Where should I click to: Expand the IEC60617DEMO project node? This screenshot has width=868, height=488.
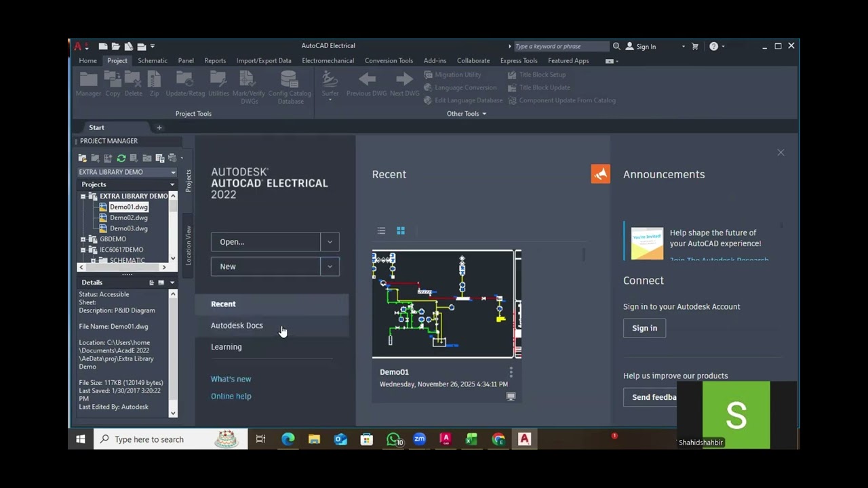coord(83,250)
